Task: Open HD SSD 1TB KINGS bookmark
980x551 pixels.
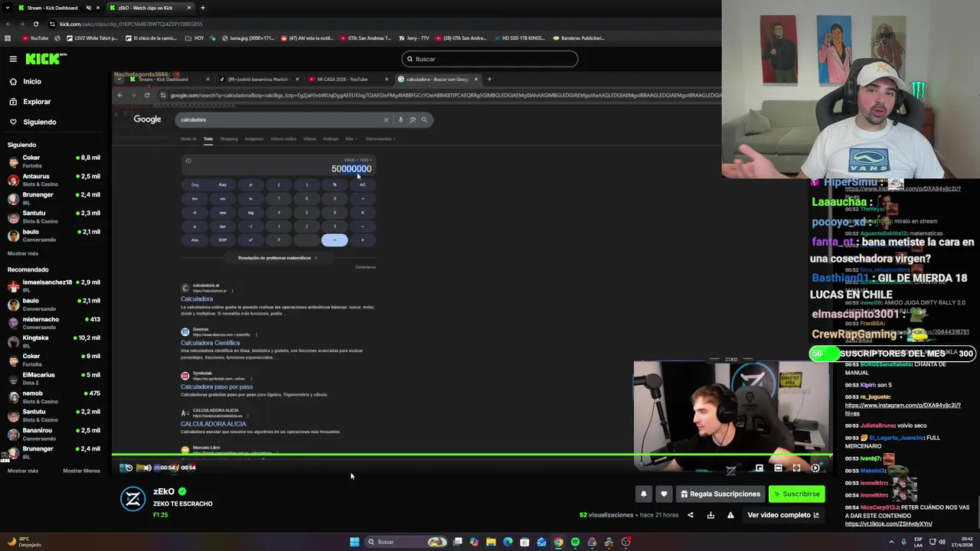Action: click(519, 37)
